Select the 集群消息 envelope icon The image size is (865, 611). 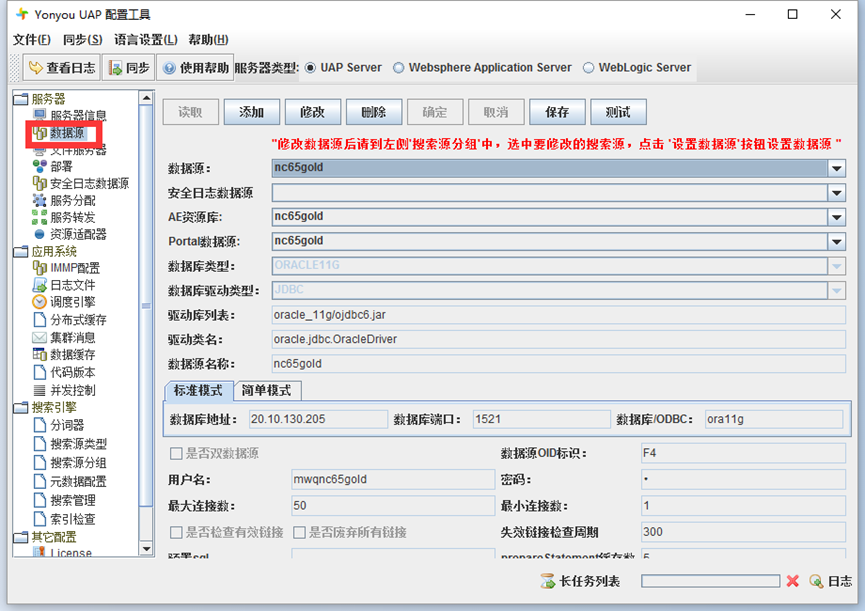[x=39, y=337]
